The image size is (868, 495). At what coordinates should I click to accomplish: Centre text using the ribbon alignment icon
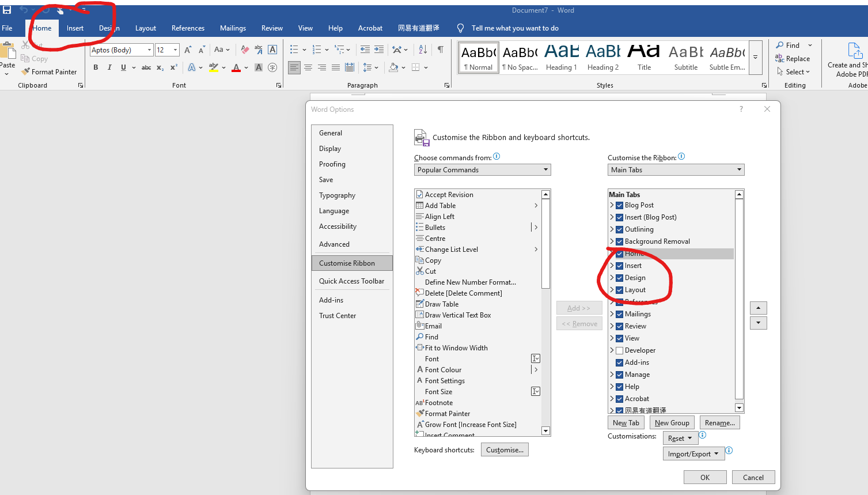[x=308, y=67]
